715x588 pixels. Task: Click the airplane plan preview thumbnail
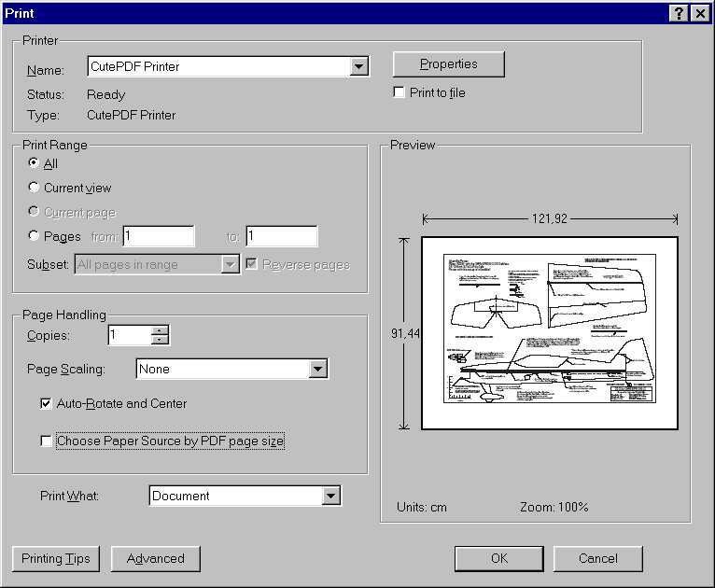pos(549,332)
